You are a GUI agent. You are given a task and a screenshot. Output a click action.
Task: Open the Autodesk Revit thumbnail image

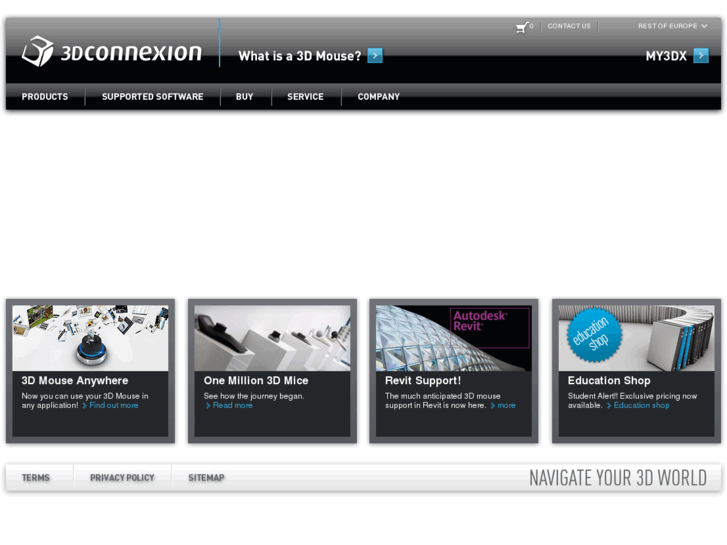pyautogui.click(x=454, y=338)
